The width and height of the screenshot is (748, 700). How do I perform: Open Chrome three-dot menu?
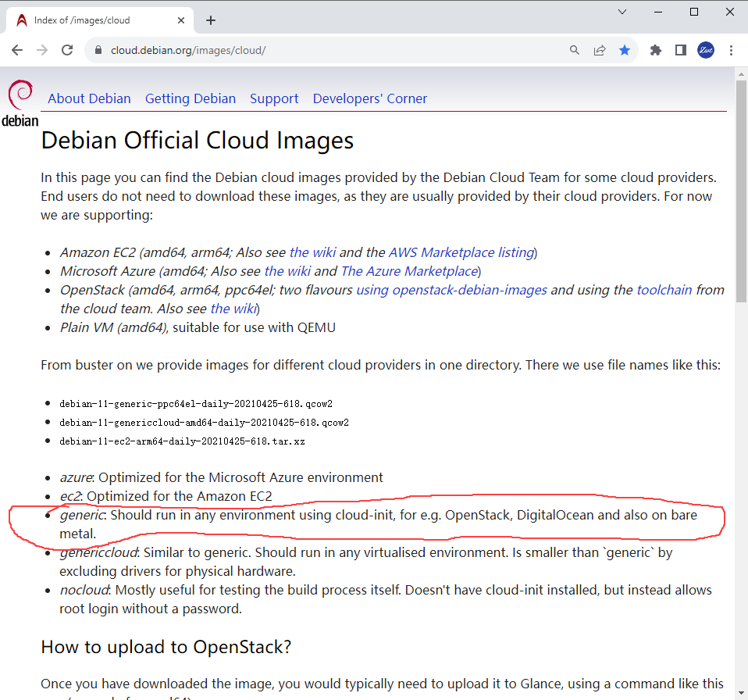(x=731, y=50)
